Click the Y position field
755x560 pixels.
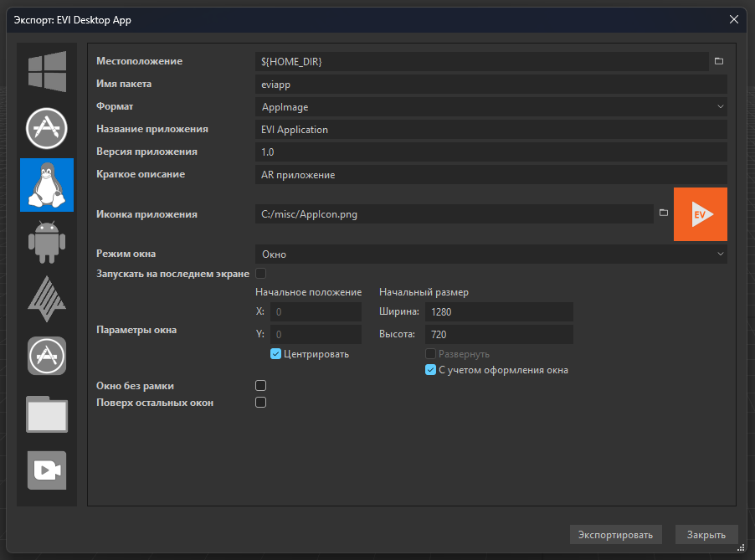316,335
